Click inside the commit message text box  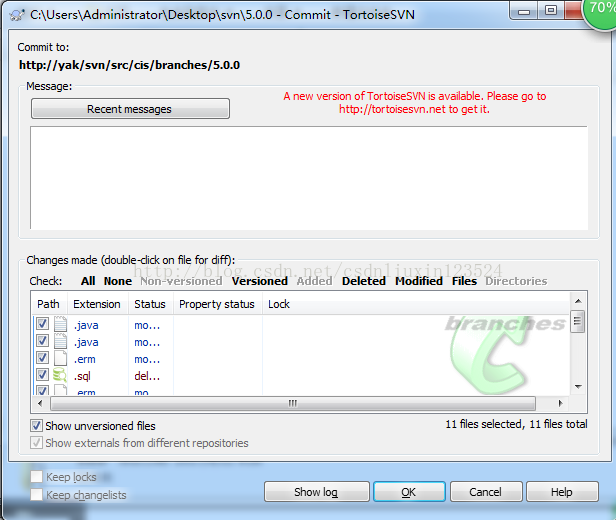point(309,178)
